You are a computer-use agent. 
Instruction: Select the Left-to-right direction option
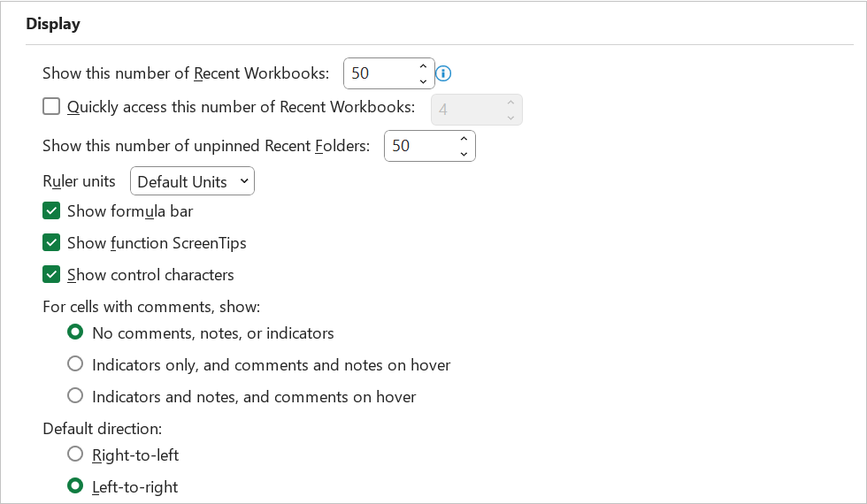click(x=75, y=485)
